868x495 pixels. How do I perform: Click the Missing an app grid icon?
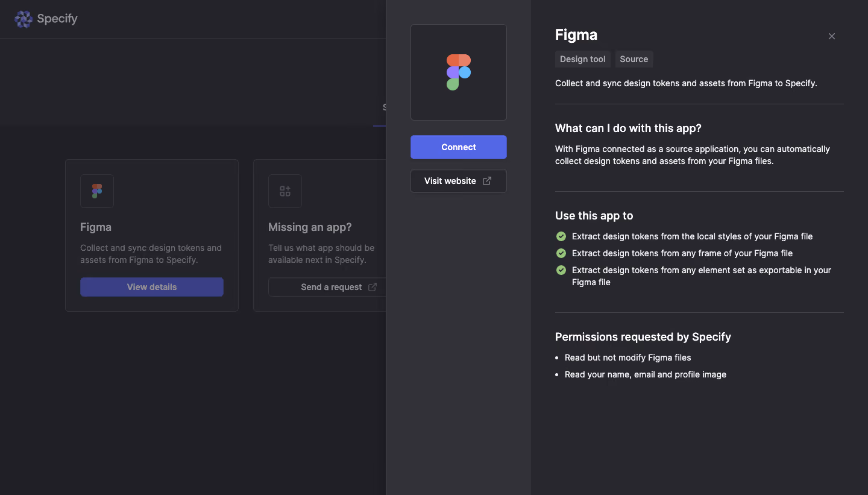(x=285, y=191)
